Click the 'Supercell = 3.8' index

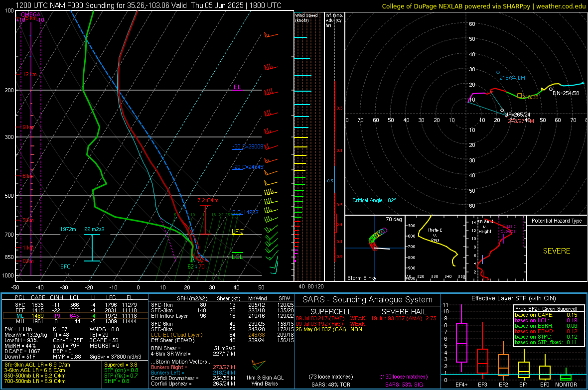(121, 365)
